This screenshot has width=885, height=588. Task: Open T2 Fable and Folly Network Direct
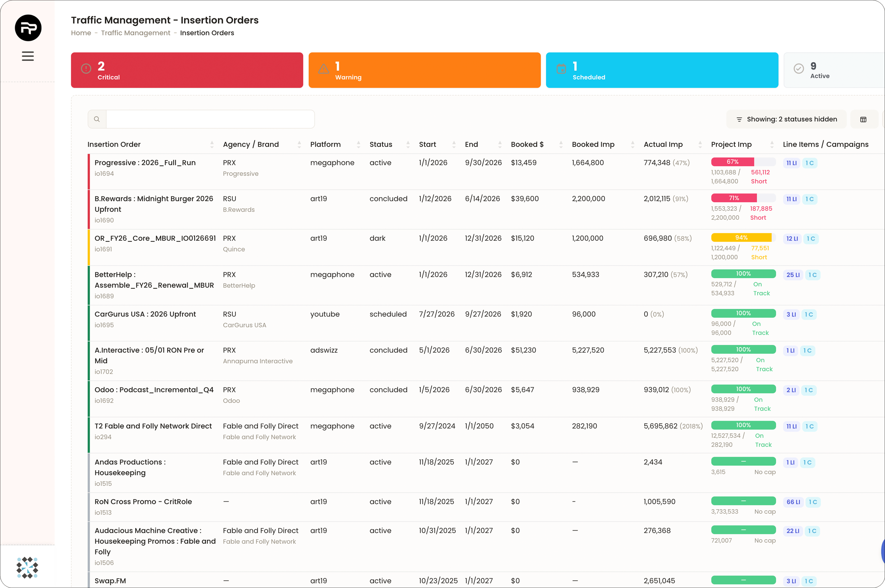(x=153, y=426)
